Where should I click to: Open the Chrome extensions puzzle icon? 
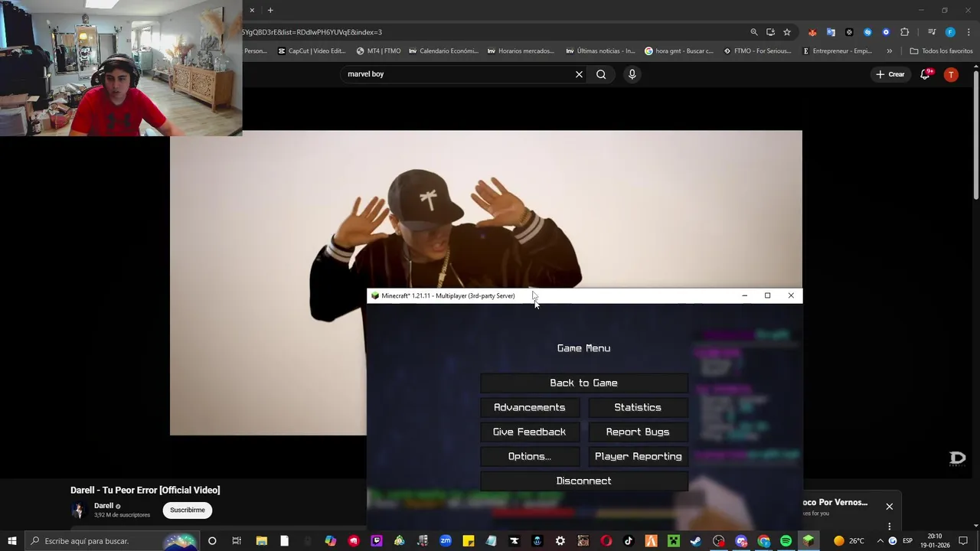pos(904,32)
